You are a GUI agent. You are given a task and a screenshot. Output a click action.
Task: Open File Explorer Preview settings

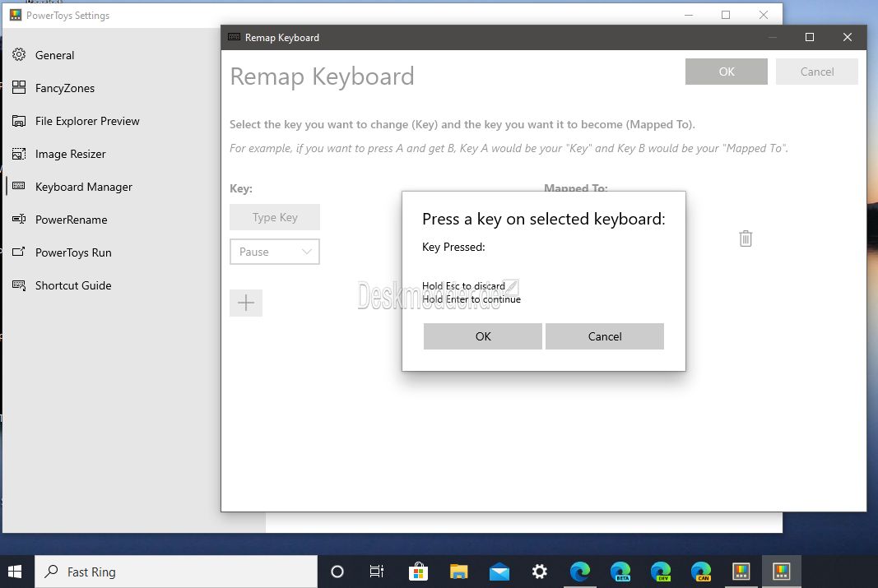87,121
